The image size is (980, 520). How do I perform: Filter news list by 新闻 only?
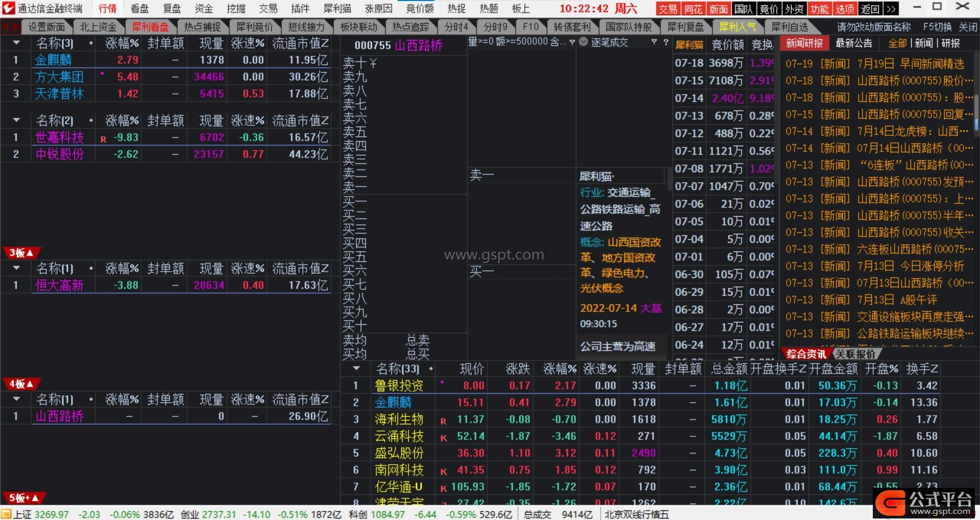(x=924, y=43)
